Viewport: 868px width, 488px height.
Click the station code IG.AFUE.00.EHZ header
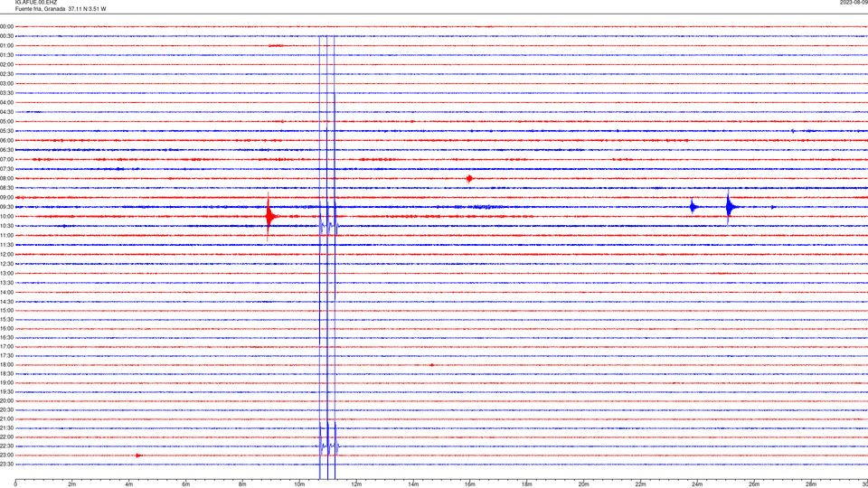pos(36,3)
